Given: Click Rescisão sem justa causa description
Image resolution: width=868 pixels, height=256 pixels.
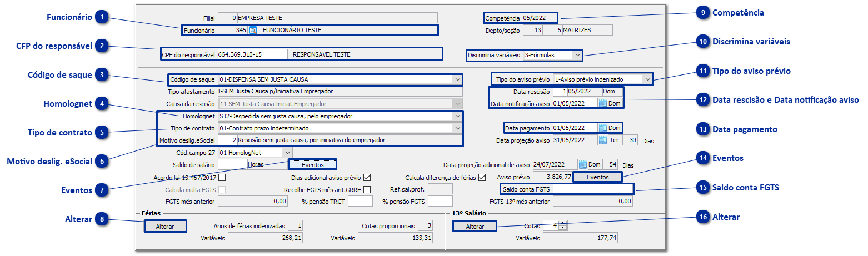Looking at the screenshot, I should [313, 140].
